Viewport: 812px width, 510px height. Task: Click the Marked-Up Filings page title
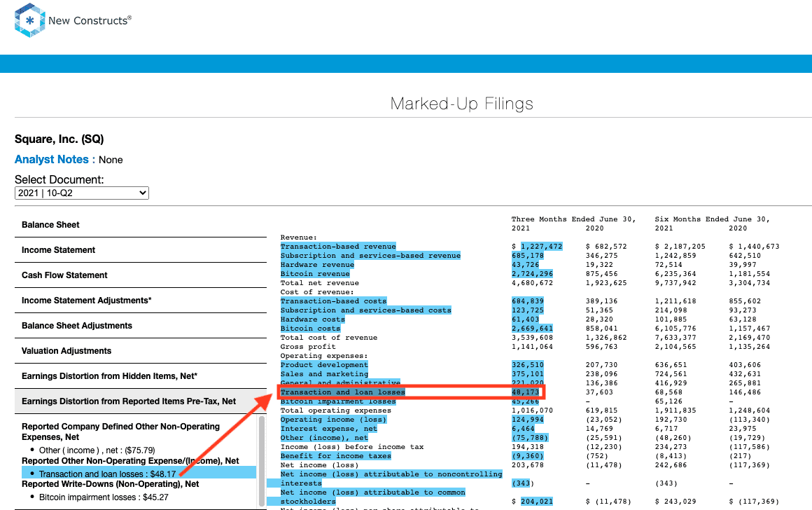click(461, 104)
